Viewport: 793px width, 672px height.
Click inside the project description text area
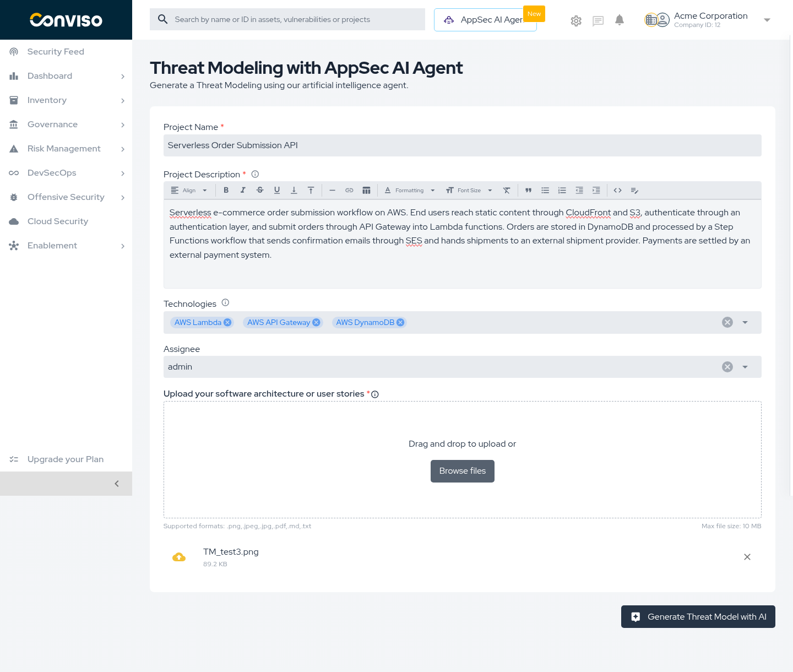[x=463, y=244]
